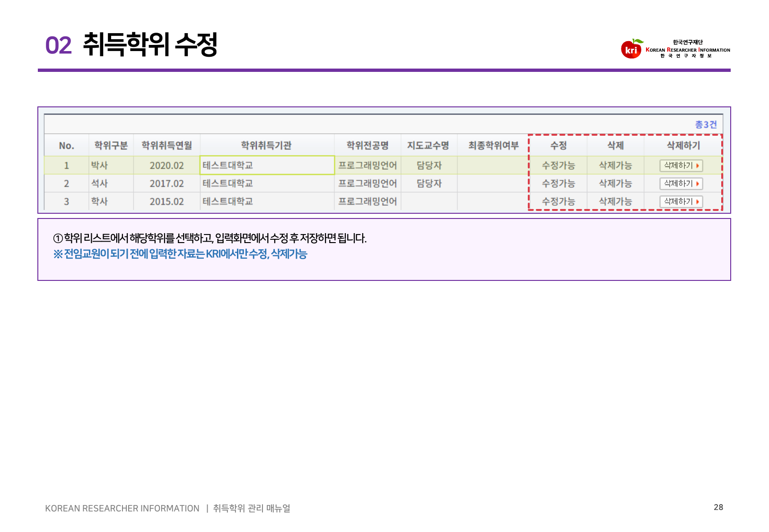The image size is (769, 532).
Task: Click the 학위취득기관 column header
Action: tap(266, 146)
